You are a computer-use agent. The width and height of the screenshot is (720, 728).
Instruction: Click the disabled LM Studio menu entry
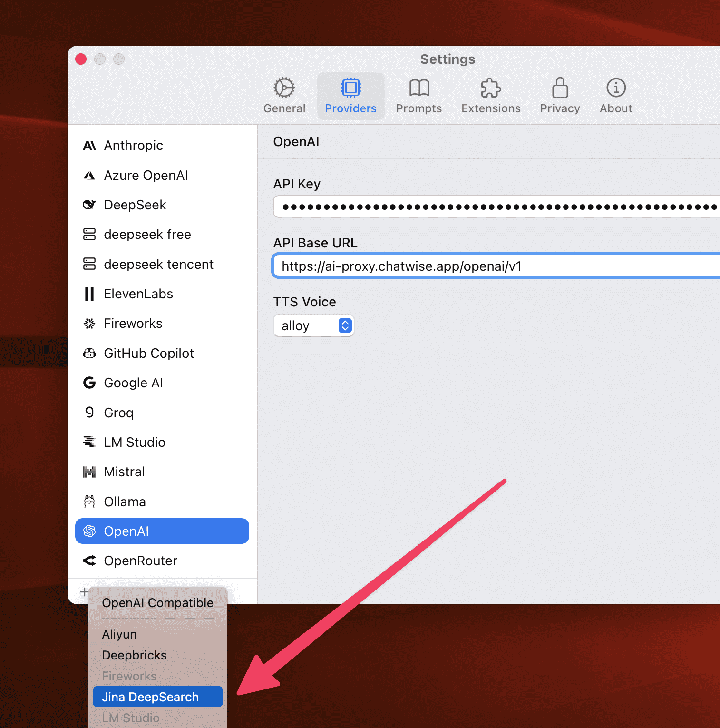158,718
